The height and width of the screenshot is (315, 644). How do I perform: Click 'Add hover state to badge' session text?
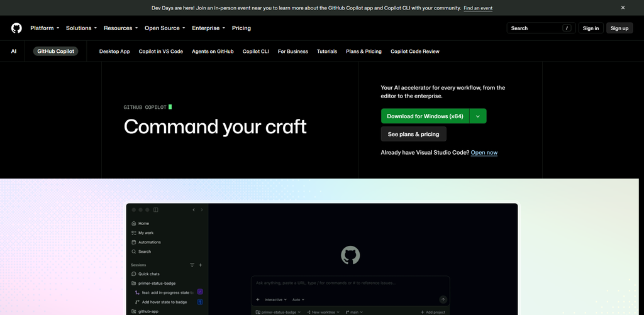[164, 302]
